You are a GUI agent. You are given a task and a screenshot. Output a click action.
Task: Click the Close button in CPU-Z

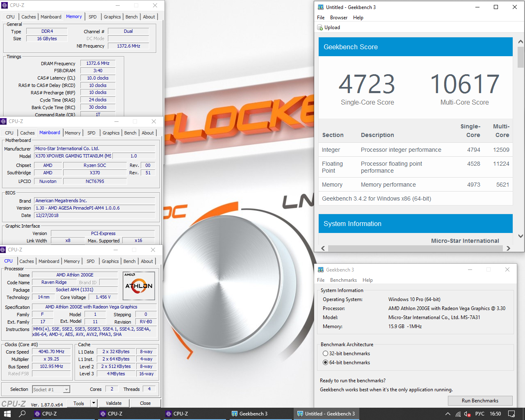coord(145,403)
